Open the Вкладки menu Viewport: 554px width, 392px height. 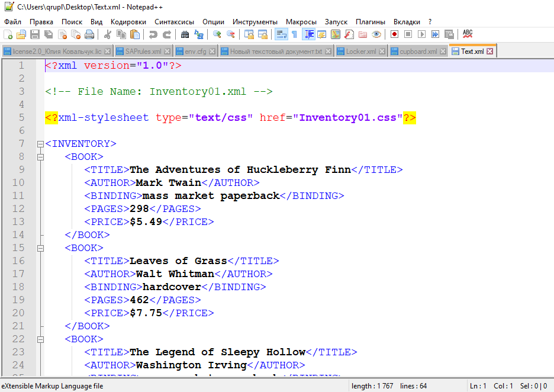pos(407,22)
